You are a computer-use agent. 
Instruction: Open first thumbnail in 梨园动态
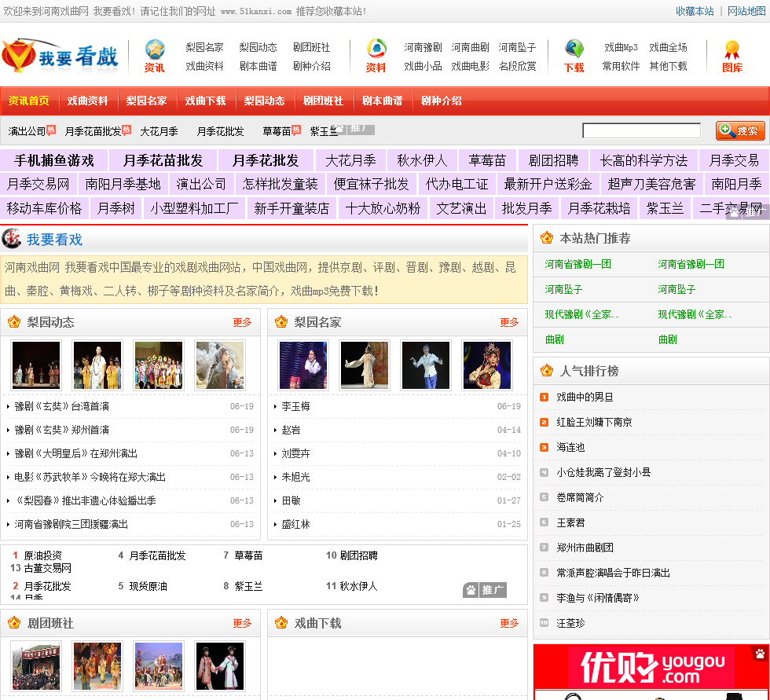click(x=36, y=365)
